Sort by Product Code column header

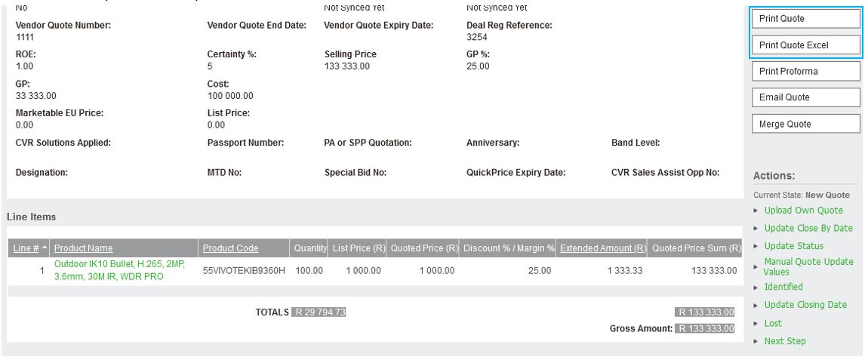tap(230, 248)
